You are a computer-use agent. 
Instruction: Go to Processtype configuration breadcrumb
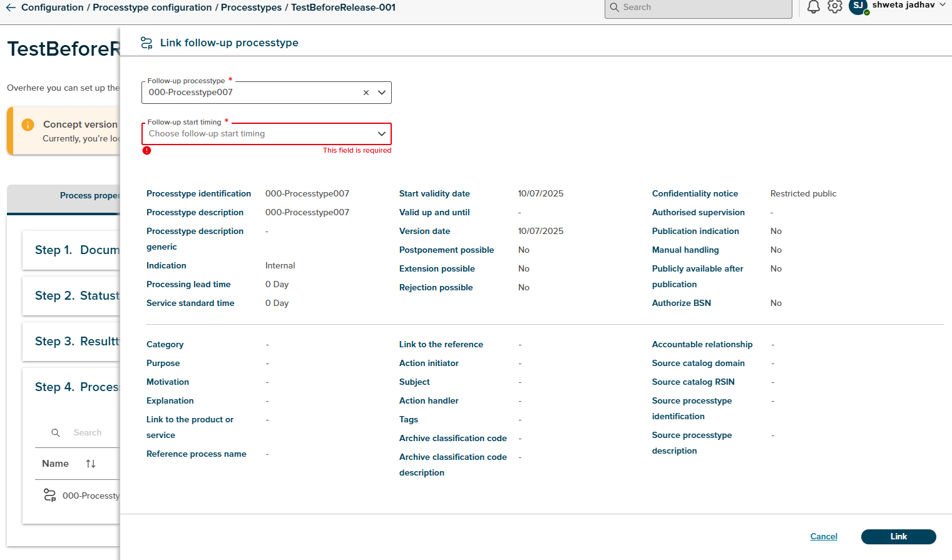point(152,8)
